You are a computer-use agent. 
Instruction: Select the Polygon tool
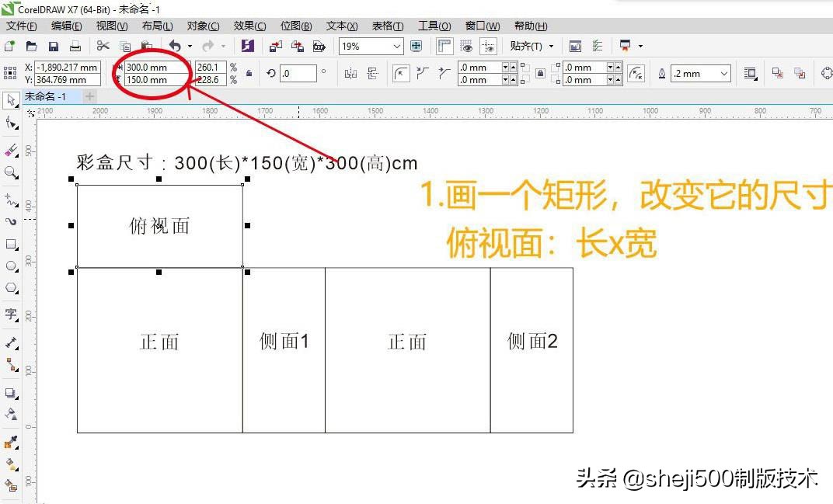[x=11, y=288]
